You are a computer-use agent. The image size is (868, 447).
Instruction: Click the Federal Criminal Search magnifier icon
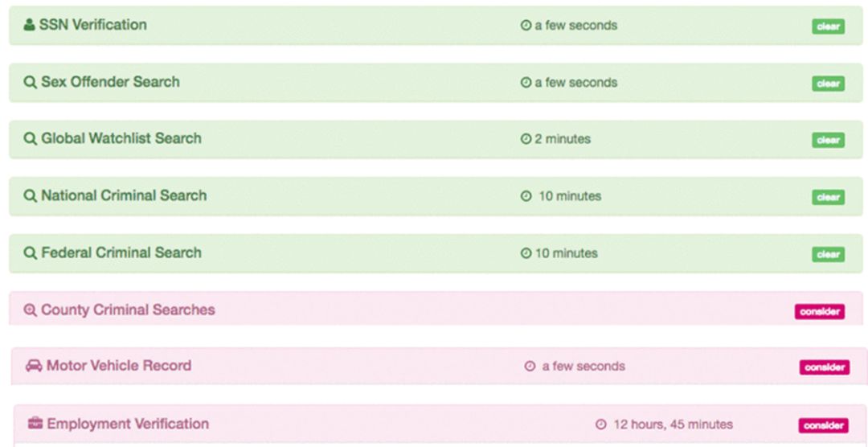(31, 253)
